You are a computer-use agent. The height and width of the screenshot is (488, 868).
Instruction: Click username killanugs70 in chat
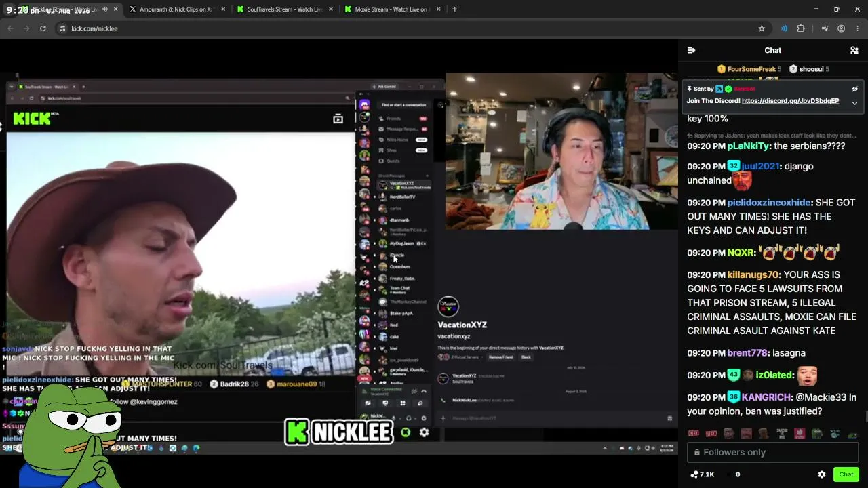(x=753, y=274)
